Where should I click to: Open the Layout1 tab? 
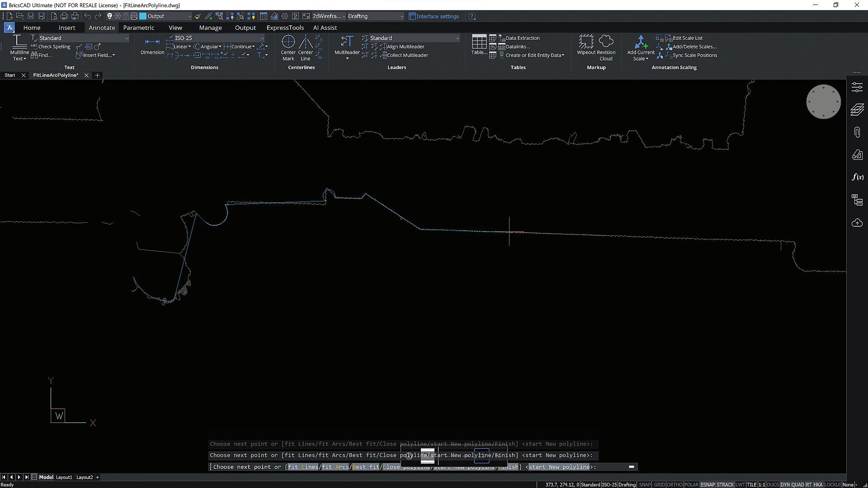point(64,477)
